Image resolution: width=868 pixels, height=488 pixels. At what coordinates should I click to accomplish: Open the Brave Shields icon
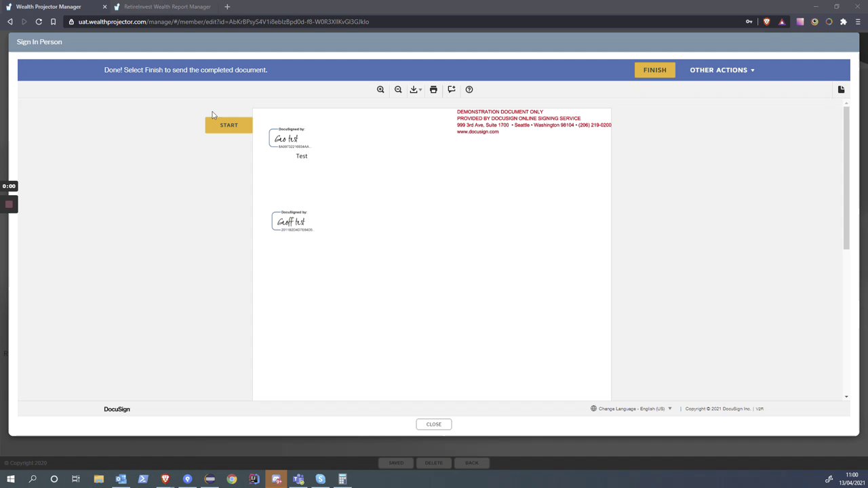click(x=766, y=22)
